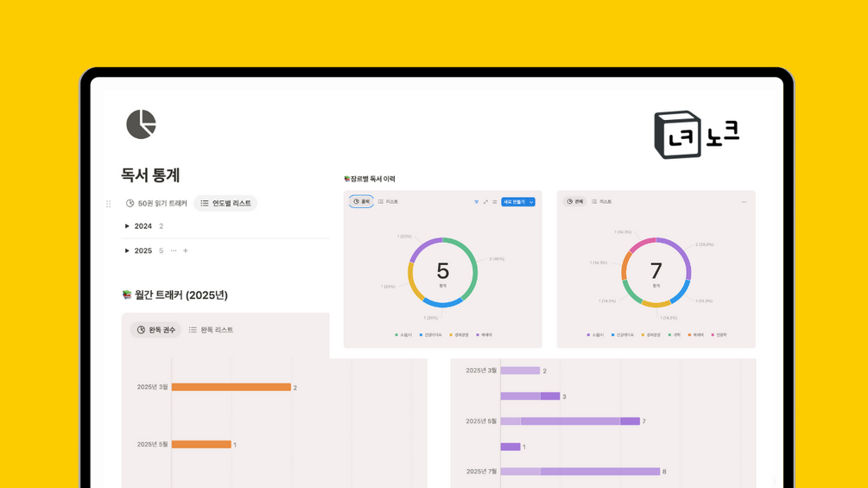The width and height of the screenshot is (868, 488).
Task: Click the expand arrows icon beside the filter
Action: tap(485, 202)
